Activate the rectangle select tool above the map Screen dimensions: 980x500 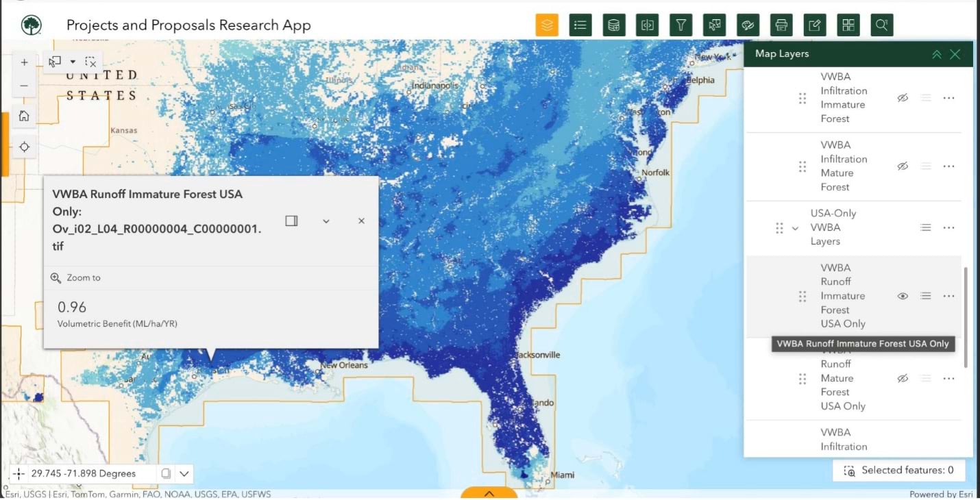click(54, 62)
